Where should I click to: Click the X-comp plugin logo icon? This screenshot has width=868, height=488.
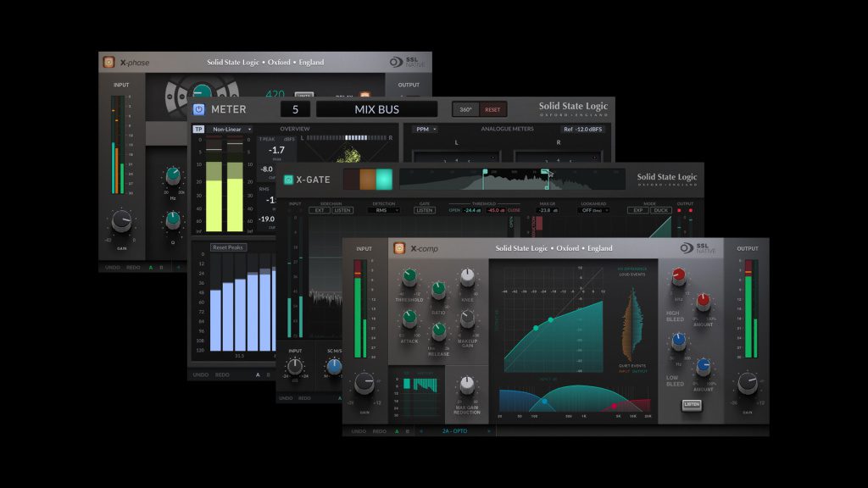click(x=399, y=247)
